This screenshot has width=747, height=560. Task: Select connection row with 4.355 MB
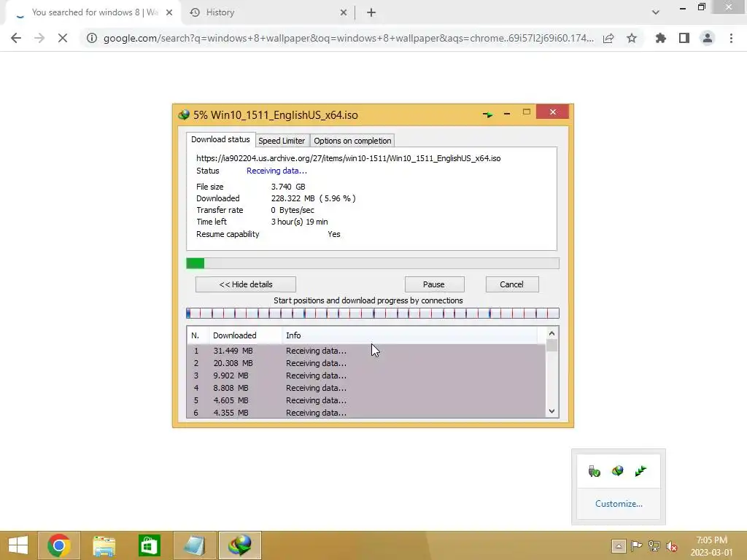(366, 413)
